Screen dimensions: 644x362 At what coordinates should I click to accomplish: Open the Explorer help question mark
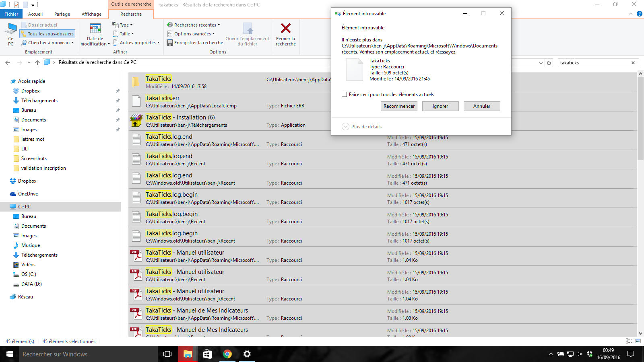pos(639,14)
